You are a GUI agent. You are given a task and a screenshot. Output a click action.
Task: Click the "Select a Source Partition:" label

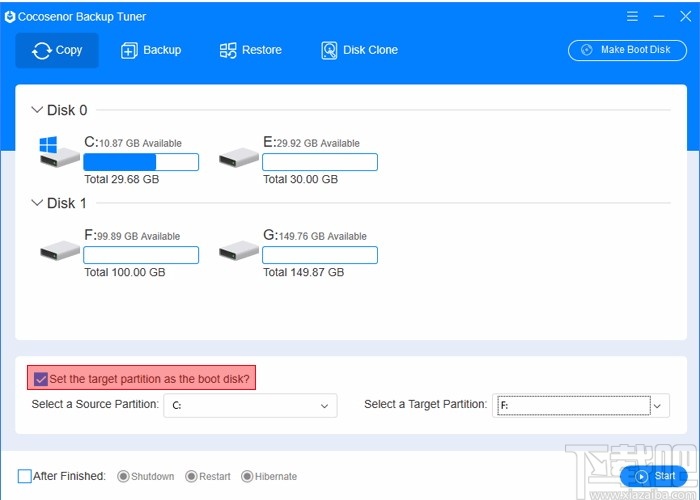[95, 404]
